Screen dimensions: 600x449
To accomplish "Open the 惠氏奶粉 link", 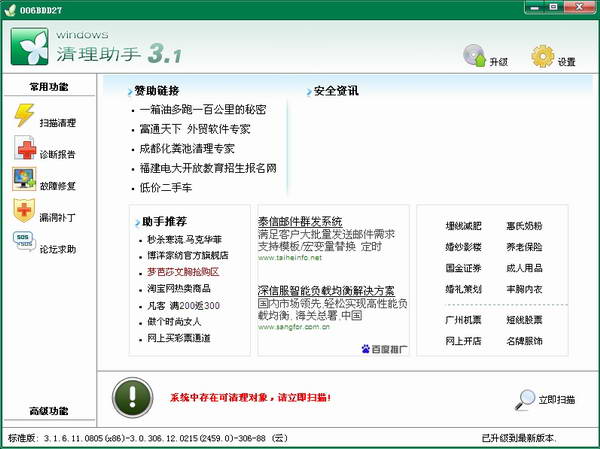I will 524,226.
